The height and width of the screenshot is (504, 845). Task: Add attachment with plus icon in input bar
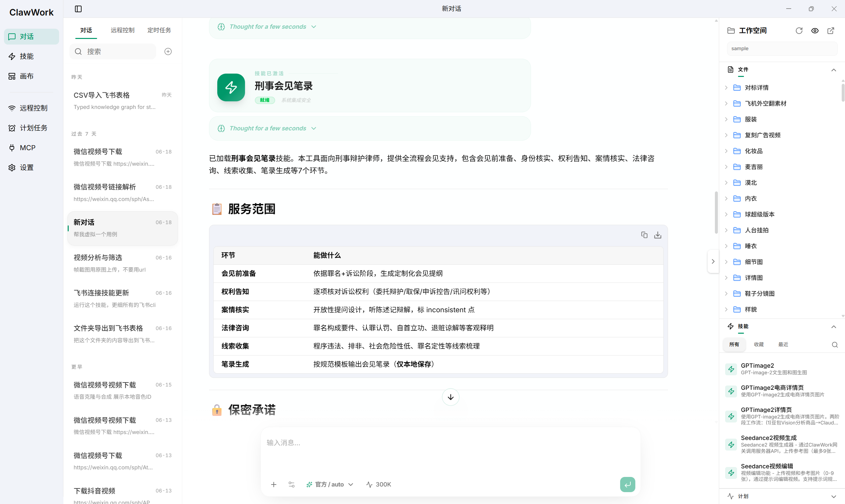[x=273, y=485]
